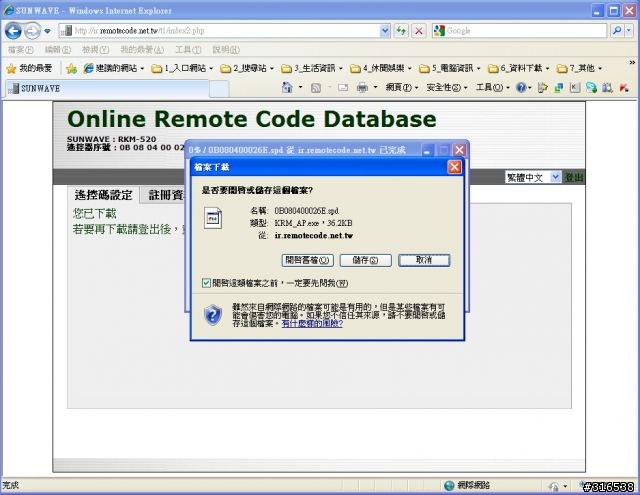Minimize the download progress window behind dialog
The width and height of the screenshot is (640, 495).
pos(427,150)
